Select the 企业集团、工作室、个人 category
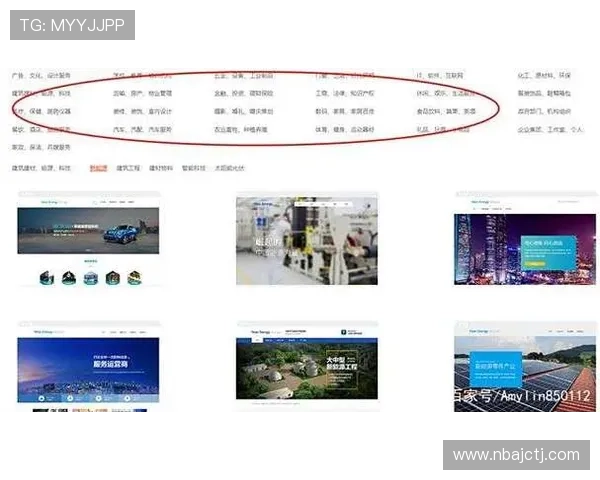600x480 pixels. 550,129
